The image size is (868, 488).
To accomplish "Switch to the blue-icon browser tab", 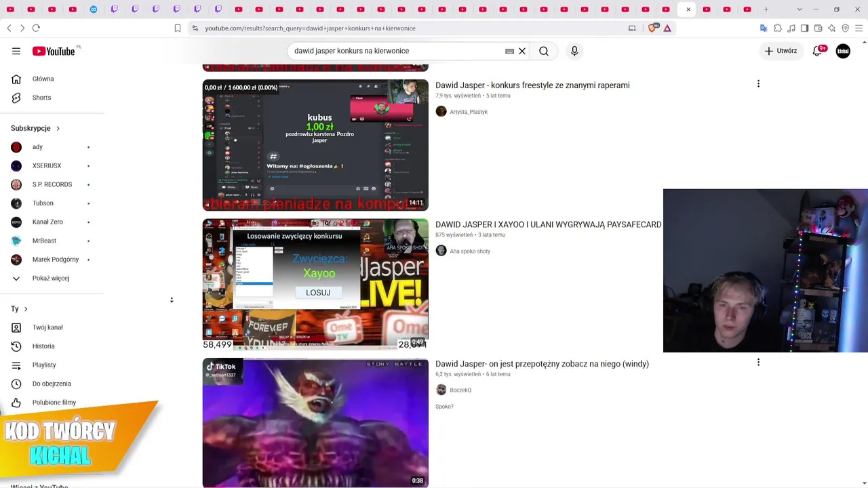I will tap(94, 9).
